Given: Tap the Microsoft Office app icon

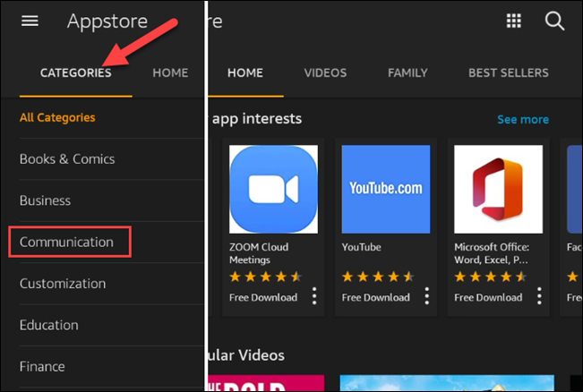Looking at the screenshot, I should click(x=498, y=190).
